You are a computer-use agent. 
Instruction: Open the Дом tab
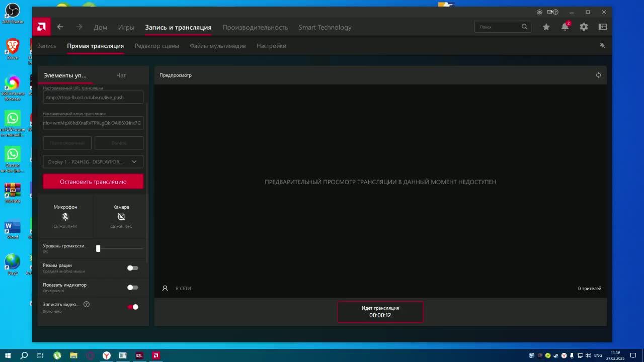point(100,27)
